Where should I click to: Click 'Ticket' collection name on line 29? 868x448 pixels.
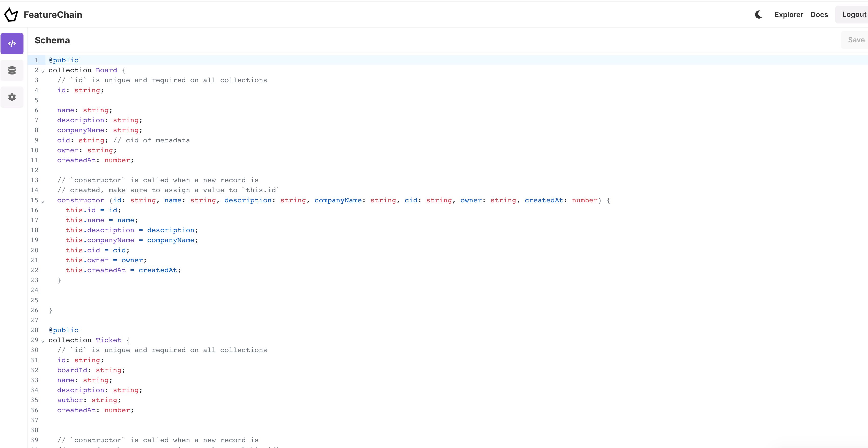(108, 340)
